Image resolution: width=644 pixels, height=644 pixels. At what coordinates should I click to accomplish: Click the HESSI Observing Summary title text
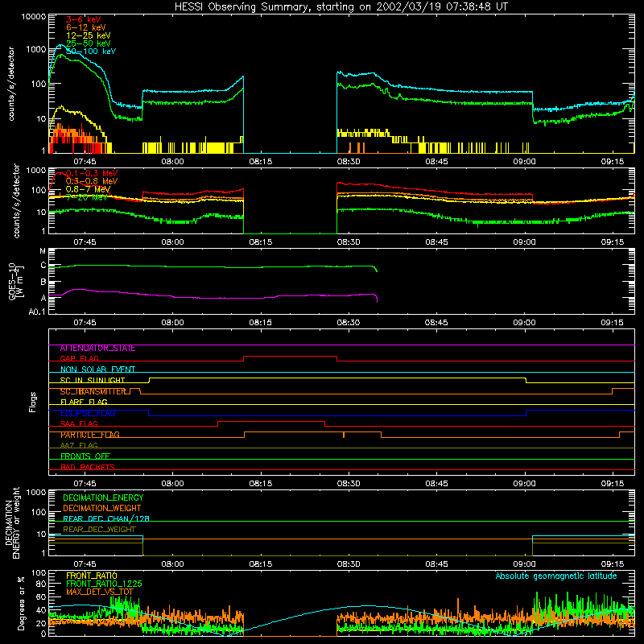[x=341, y=7]
